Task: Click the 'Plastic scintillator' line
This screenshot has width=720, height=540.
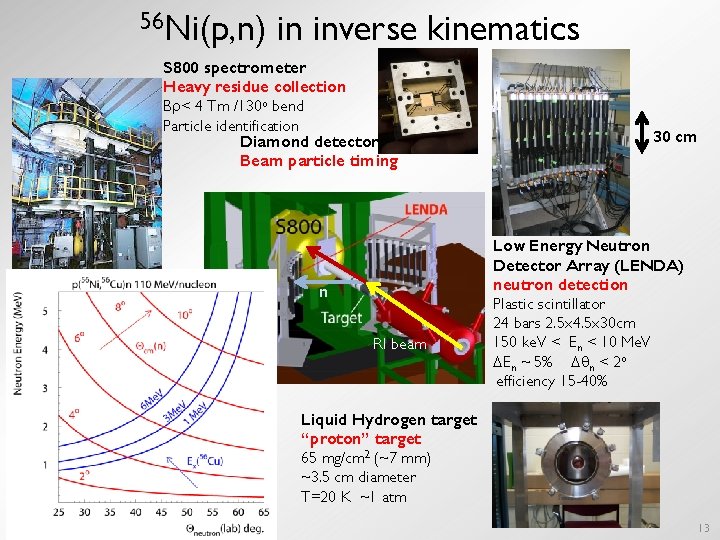Action: tap(549, 304)
